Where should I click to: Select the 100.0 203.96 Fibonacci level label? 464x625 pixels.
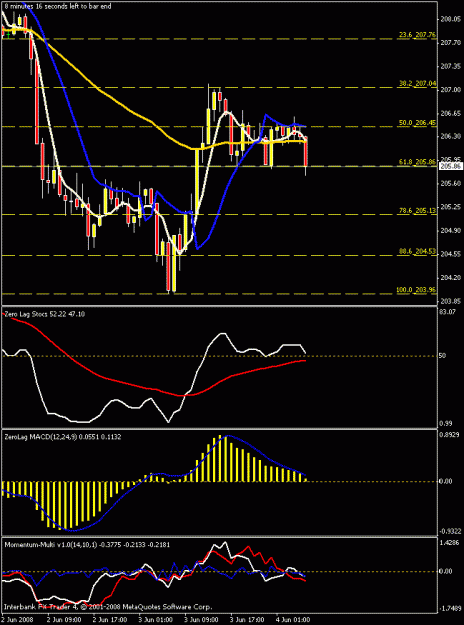[x=416, y=290]
